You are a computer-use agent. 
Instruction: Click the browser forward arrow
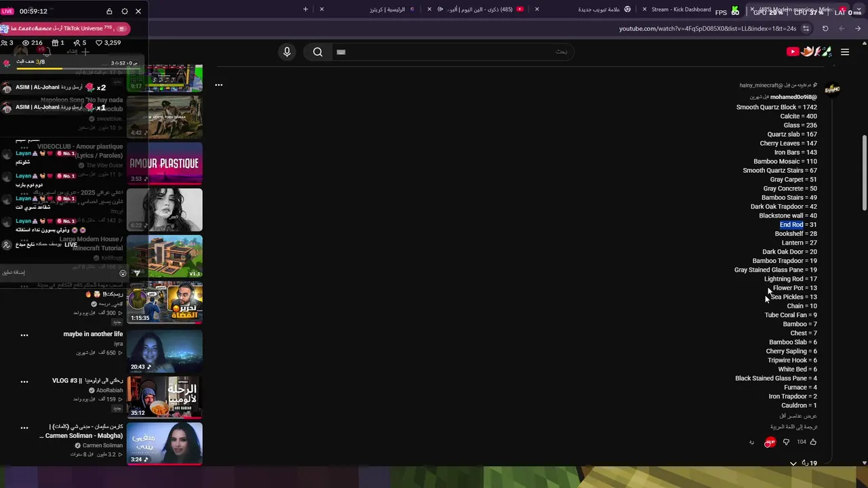[x=842, y=28]
